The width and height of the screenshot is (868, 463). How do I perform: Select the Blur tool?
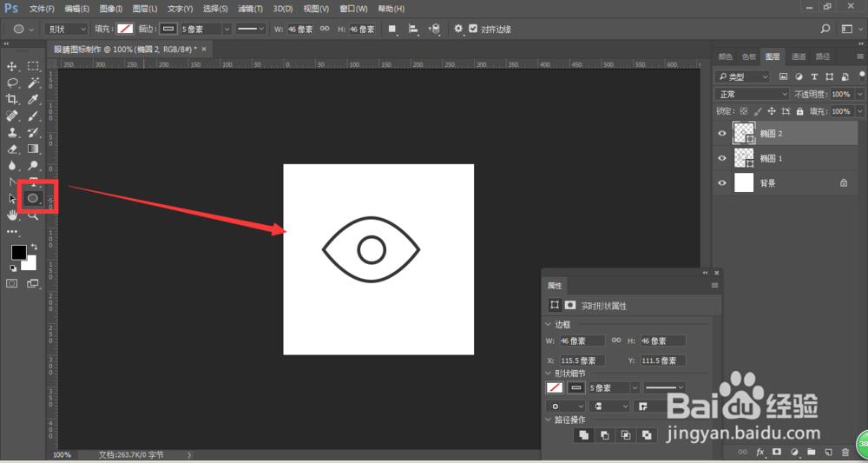click(x=11, y=165)
